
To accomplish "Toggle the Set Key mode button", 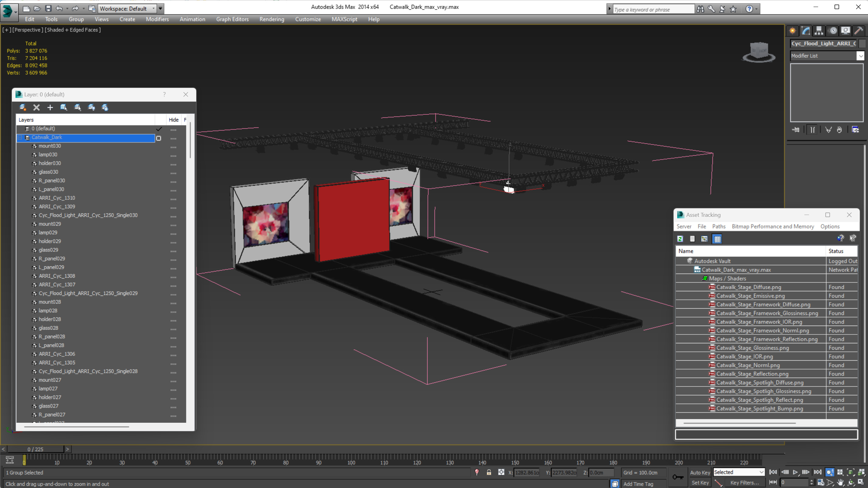I will (x=700, y=483).
